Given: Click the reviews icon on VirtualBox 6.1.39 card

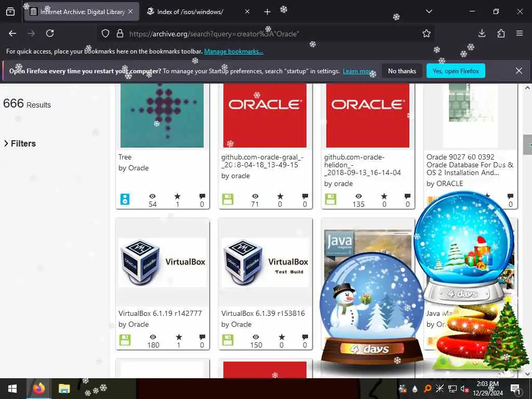Looking at the screenshot, I should click(x=305, y=337).
